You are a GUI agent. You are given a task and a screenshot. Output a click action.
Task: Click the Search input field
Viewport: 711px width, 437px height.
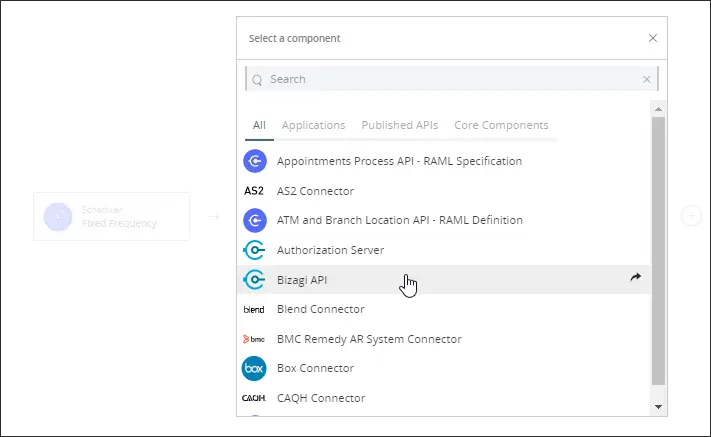[452, 79]
